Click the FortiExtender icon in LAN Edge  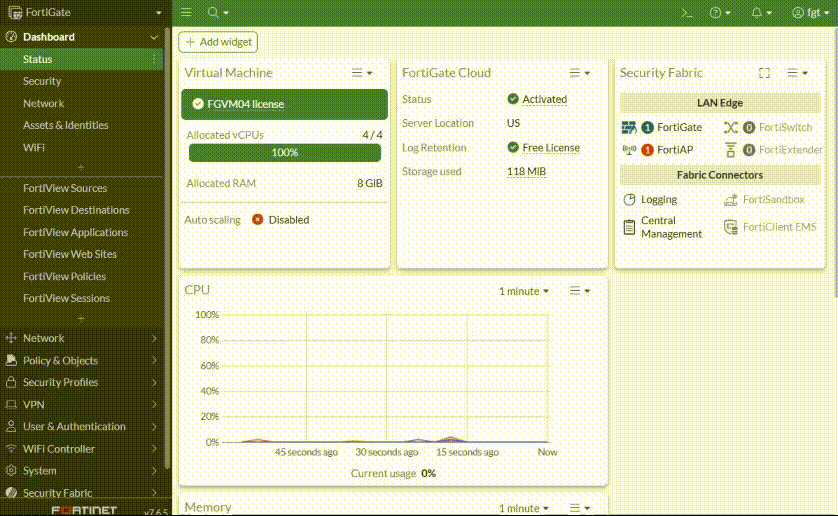tap(731, 150)
